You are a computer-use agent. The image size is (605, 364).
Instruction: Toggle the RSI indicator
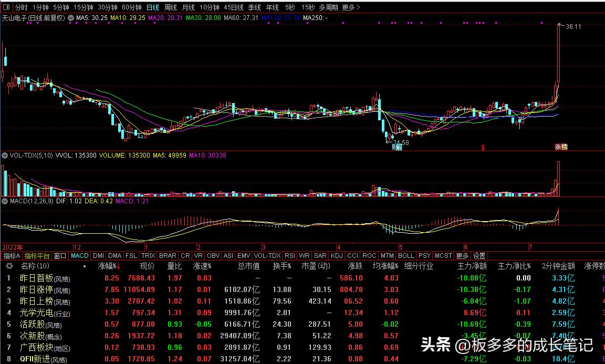click(290, 255)
